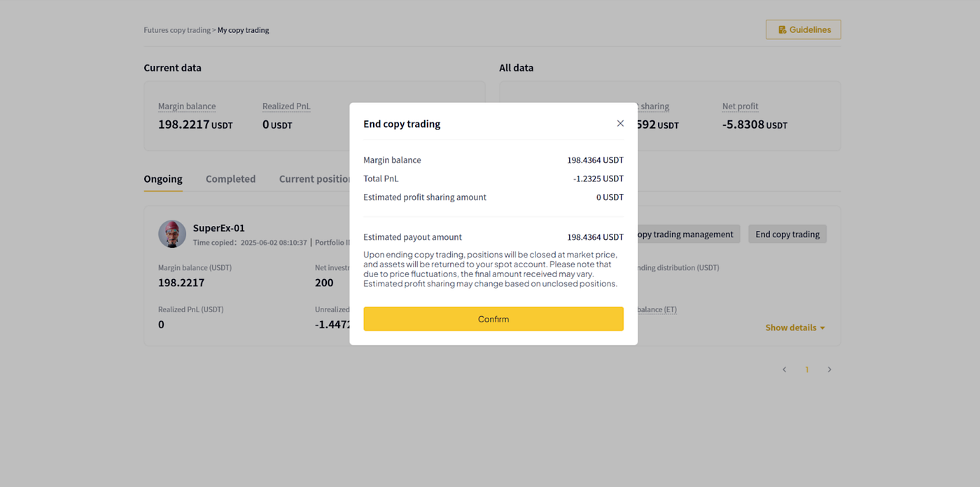Click the Net profit underlined label
This screenshot has width=980, height=487.
(x=741, y=106)
